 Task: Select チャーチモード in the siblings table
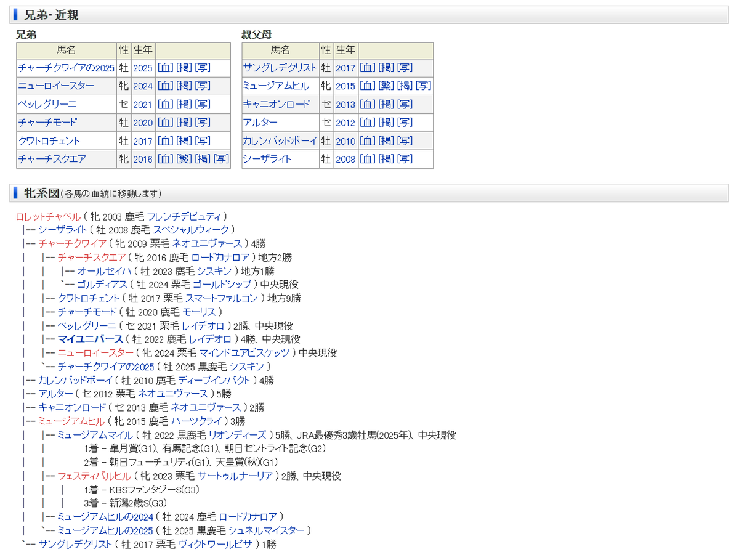click(48, 122)
